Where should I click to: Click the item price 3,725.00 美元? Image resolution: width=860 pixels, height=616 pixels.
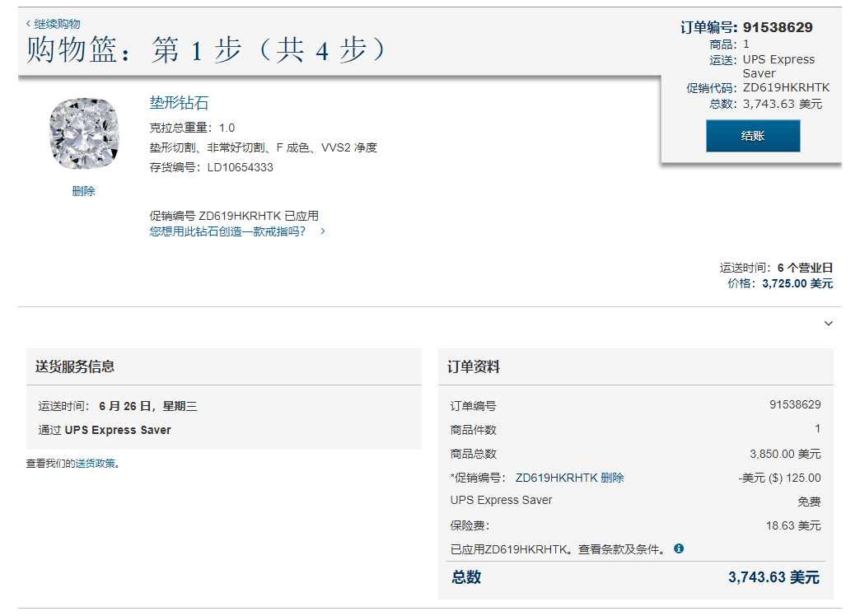(797, 283)
